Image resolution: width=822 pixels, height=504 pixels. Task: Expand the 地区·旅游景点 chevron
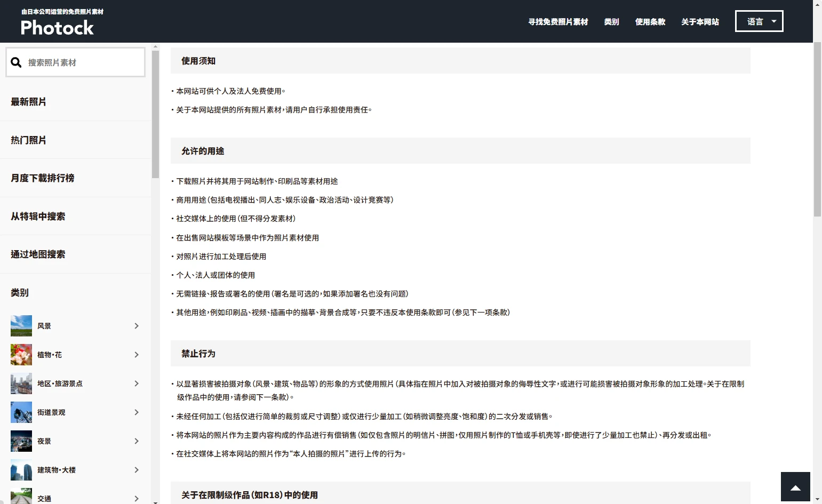pyautogui.click(x=137, y=383)
